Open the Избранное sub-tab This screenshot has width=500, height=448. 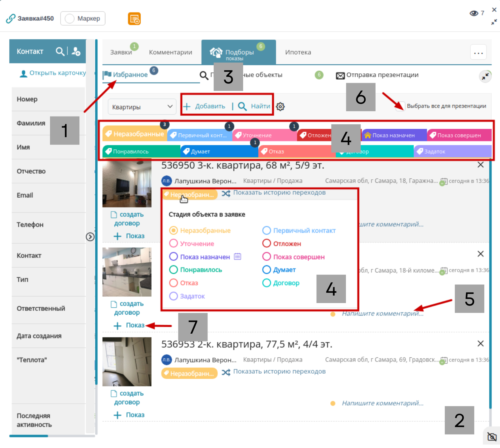(x=130, y=75)
